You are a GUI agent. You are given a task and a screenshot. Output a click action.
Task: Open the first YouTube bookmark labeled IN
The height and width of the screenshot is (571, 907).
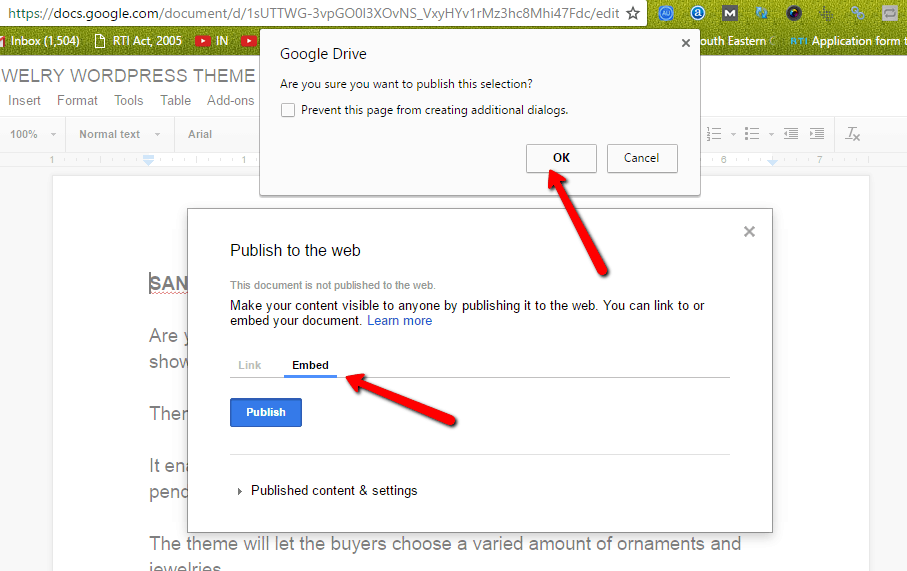pyautogui.click(x=212, y=41)
